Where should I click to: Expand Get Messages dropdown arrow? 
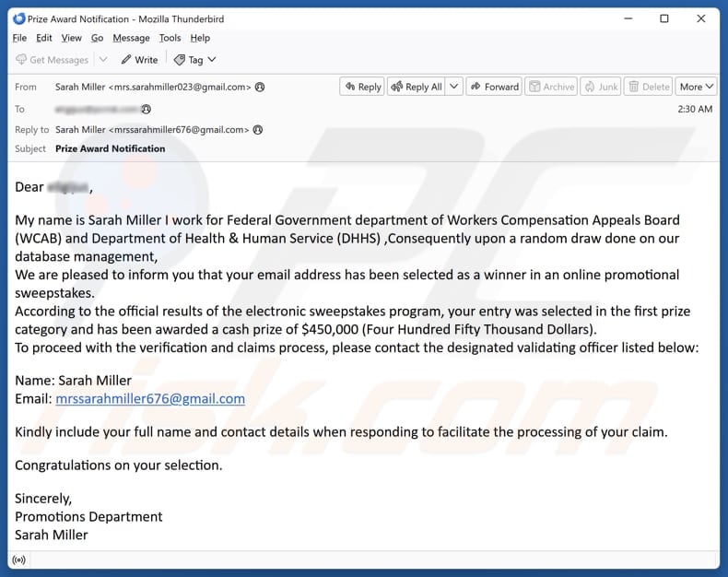click(103, 60)
